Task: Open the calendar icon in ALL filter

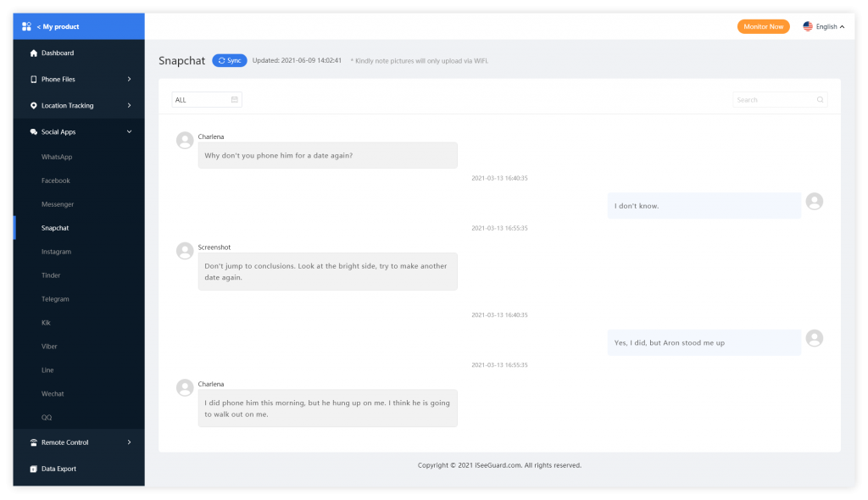Action: tap(235, 100)
